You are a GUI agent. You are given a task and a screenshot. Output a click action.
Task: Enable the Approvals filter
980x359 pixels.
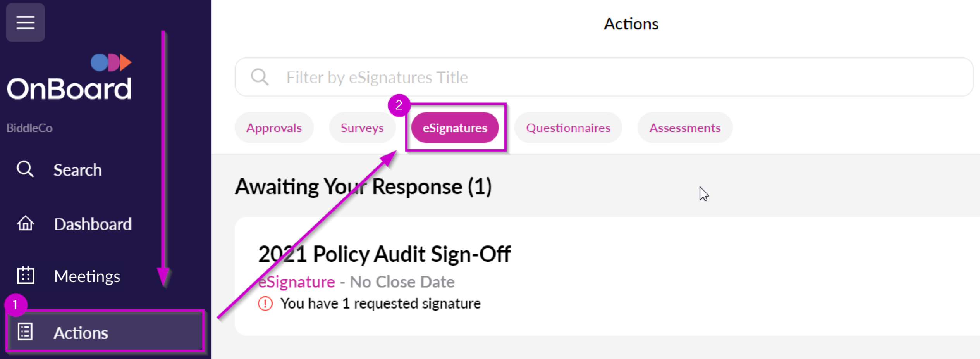point(274,128)
